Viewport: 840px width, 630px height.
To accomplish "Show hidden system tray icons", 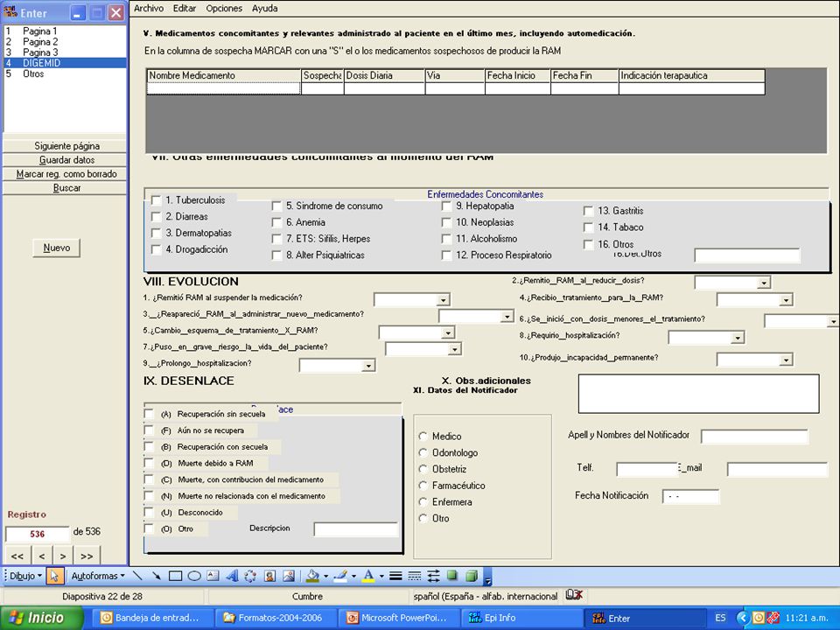I will [x=742, y=619].
